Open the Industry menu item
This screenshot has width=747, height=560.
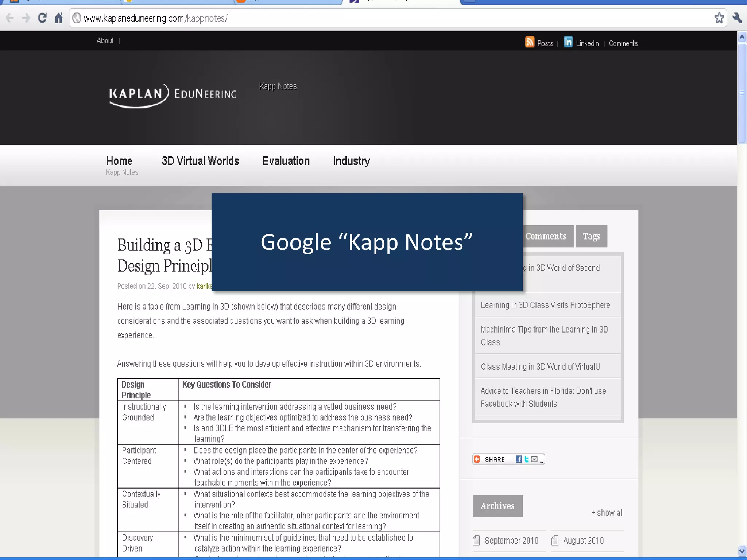coord(351,161)
